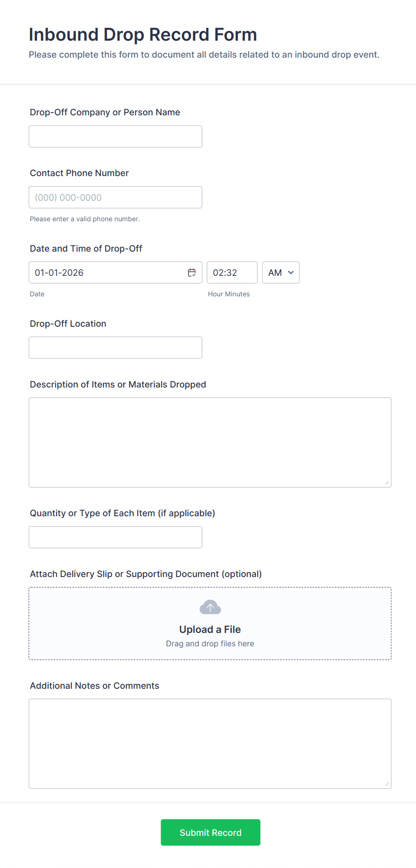Click the cloud upload icon

point(210,607)
